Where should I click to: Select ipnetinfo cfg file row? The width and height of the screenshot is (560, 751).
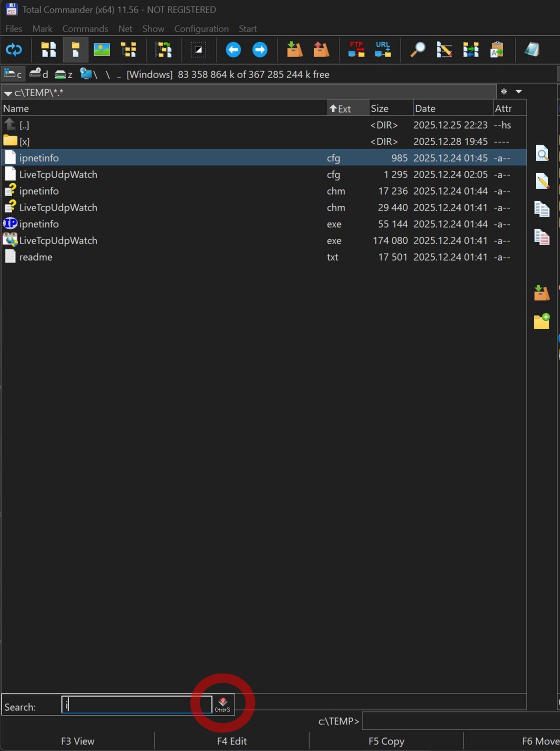click(264, 158)
